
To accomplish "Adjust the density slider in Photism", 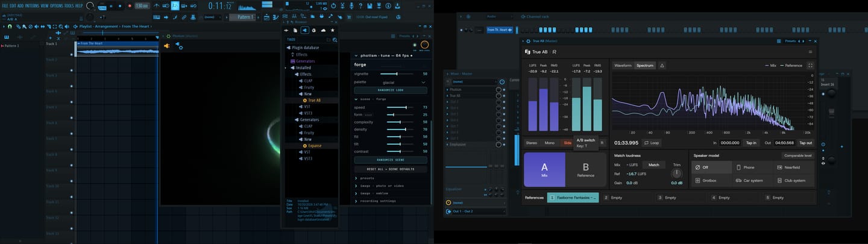I will 400,129.
